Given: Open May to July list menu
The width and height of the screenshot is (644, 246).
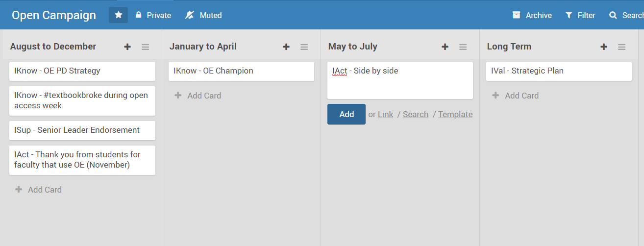Looking at the screenshot, I should point(463,47).
